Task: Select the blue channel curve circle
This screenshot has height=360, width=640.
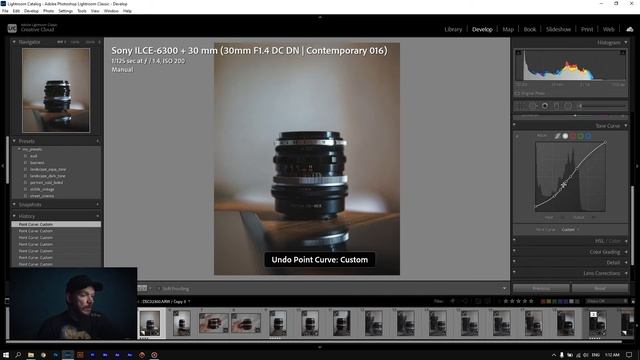Action: 588,136
